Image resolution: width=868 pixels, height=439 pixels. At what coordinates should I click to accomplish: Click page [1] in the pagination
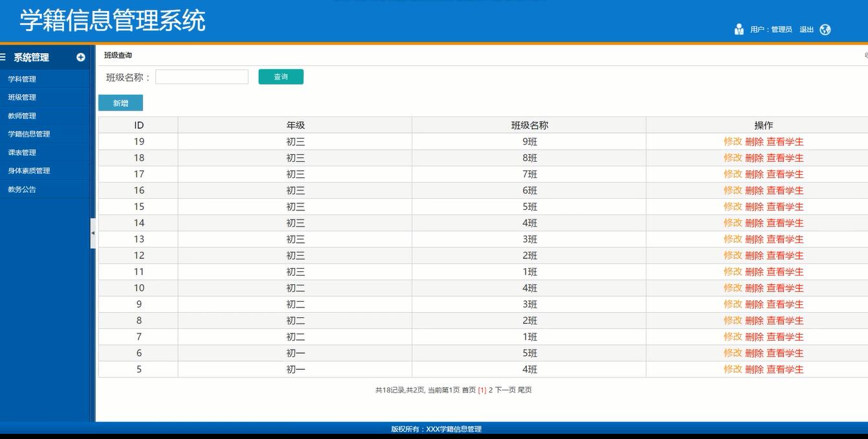pos(482,390)
